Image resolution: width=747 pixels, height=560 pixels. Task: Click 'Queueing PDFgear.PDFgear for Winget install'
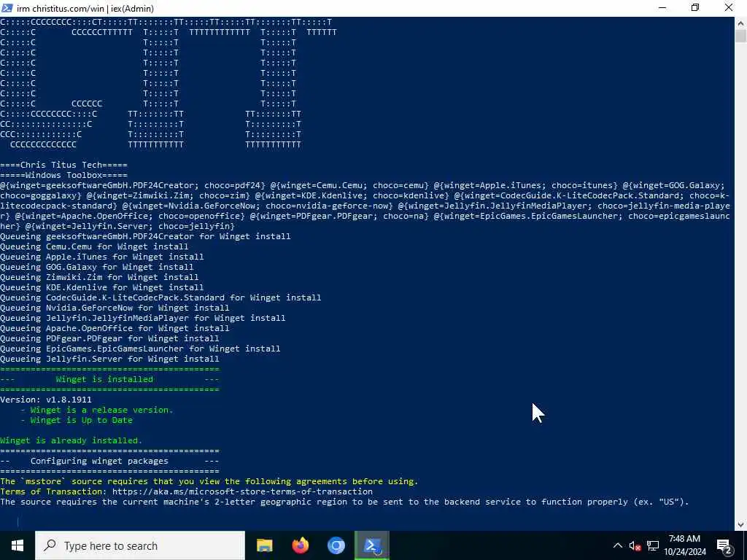point(109,338)
